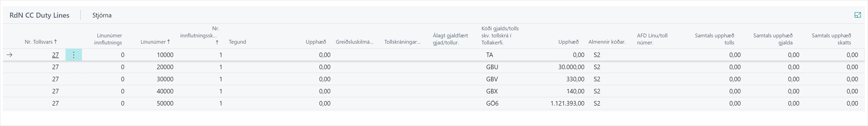The image size is (868, 126).
Task: Open the underlined Nr. Tollsvars 27 link
Action: 55,55
